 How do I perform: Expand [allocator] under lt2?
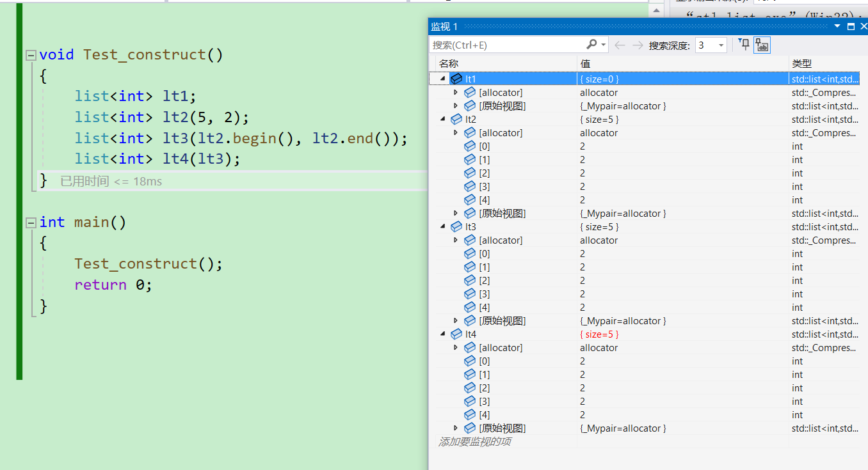click(x=456, y=133)
